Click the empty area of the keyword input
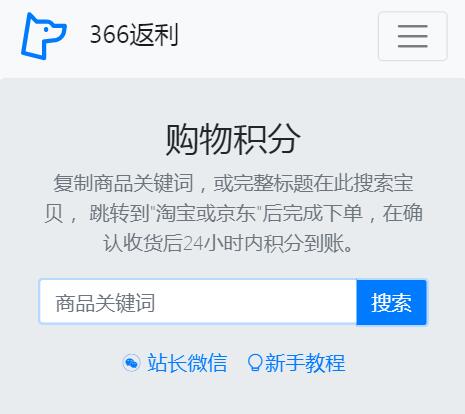 tap(255, 302)
